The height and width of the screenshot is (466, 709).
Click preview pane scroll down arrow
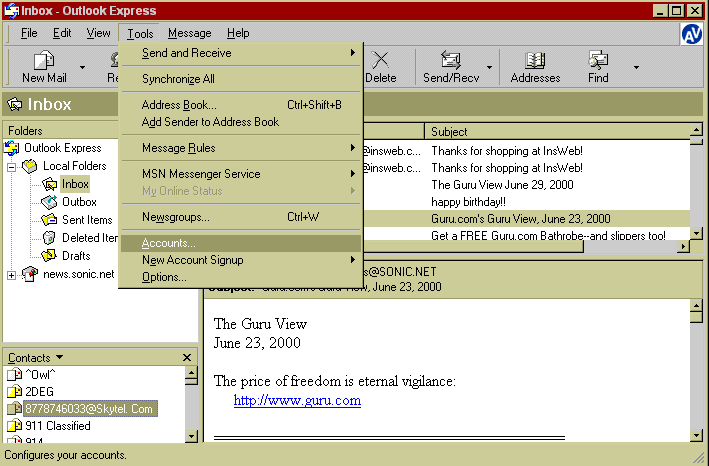[696, 435]
